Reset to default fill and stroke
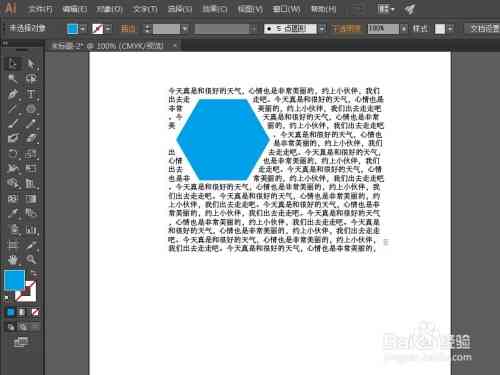 click(6, 297)
